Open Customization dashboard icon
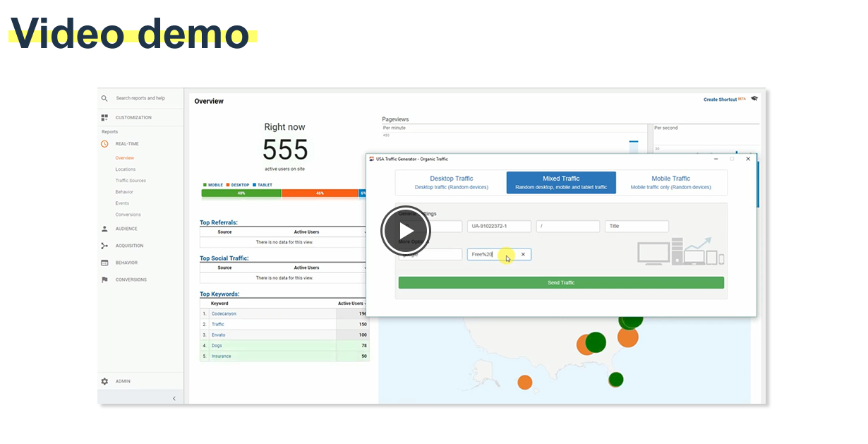The width and height of the screenshot is (868, 444). click(104, 118)
